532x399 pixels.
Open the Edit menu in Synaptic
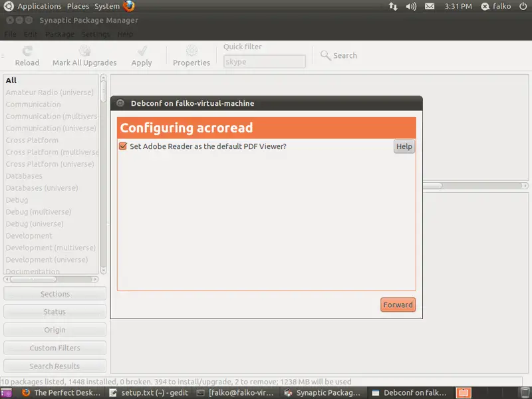coord(31,35)
